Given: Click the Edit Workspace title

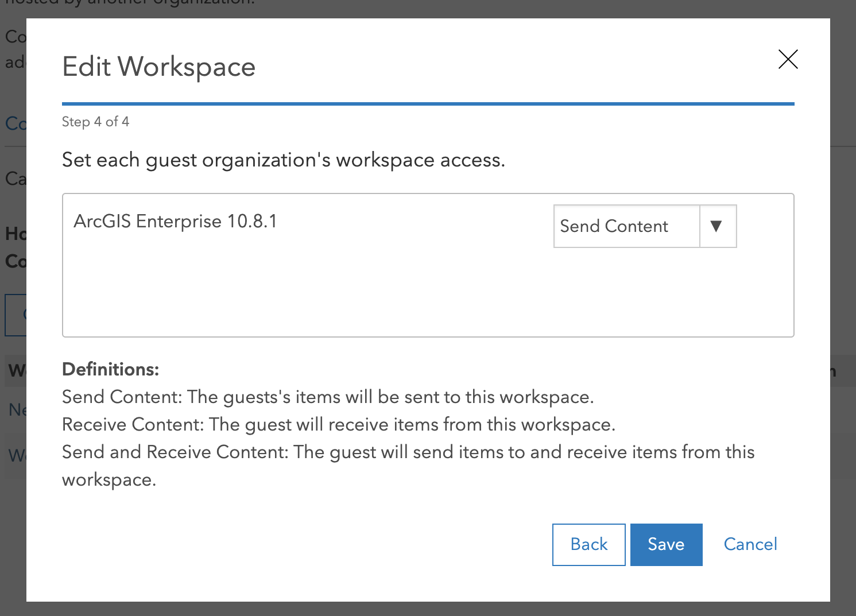Looking at the screenshot, I should pos(158,67).
